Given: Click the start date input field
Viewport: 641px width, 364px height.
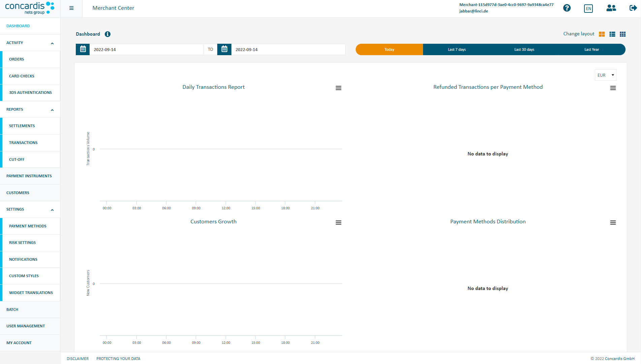Looking at the screenshot, I should point(147,49).
